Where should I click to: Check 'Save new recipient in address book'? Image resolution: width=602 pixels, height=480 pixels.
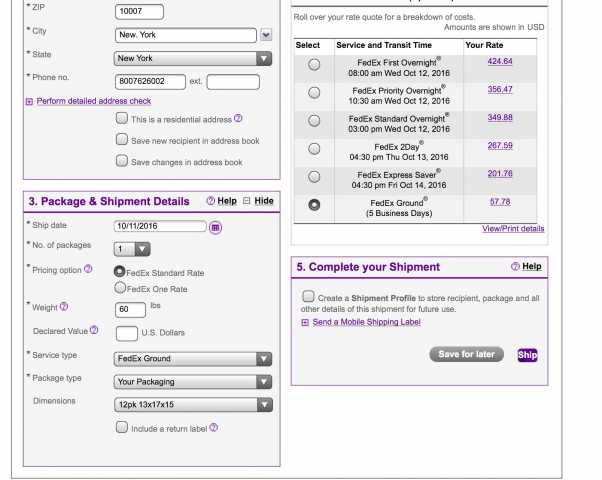click(122, 139)
